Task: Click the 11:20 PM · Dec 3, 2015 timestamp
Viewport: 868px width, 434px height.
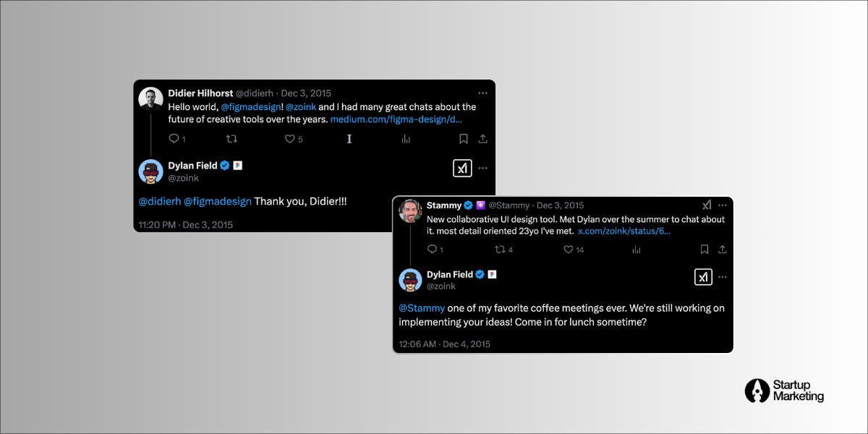Action: (186, 225)
